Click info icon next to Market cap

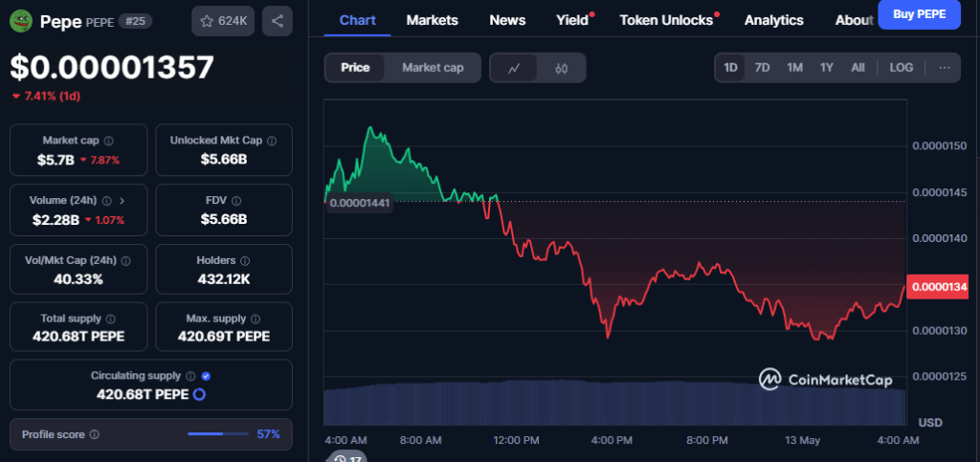click(109, 142)
